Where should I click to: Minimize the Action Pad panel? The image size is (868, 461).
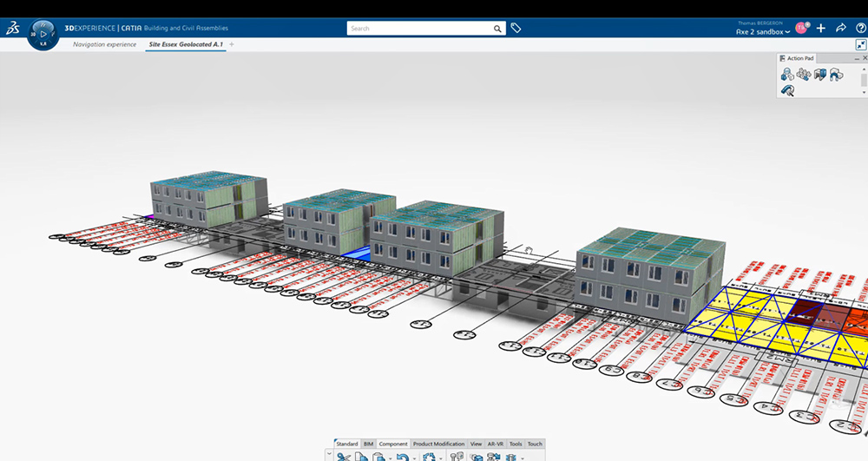pos(857,58)
